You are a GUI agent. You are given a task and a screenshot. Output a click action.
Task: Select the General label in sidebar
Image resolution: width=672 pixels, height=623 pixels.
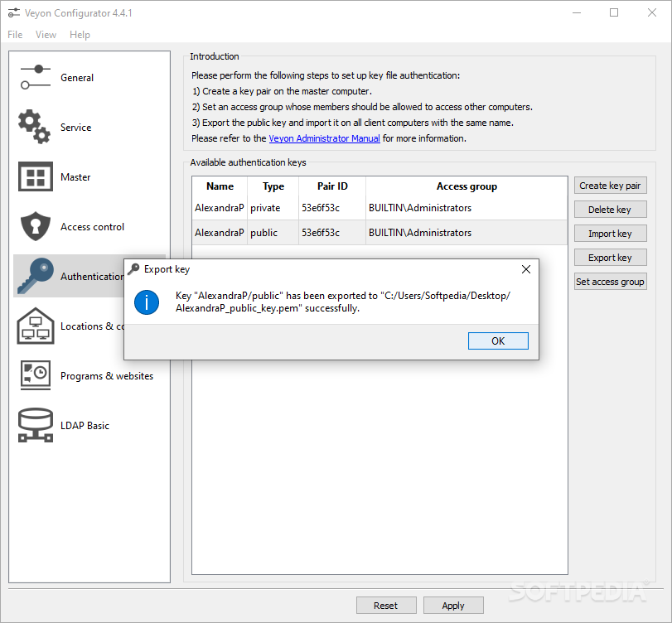pyautogui.click(x=77, y=78)
